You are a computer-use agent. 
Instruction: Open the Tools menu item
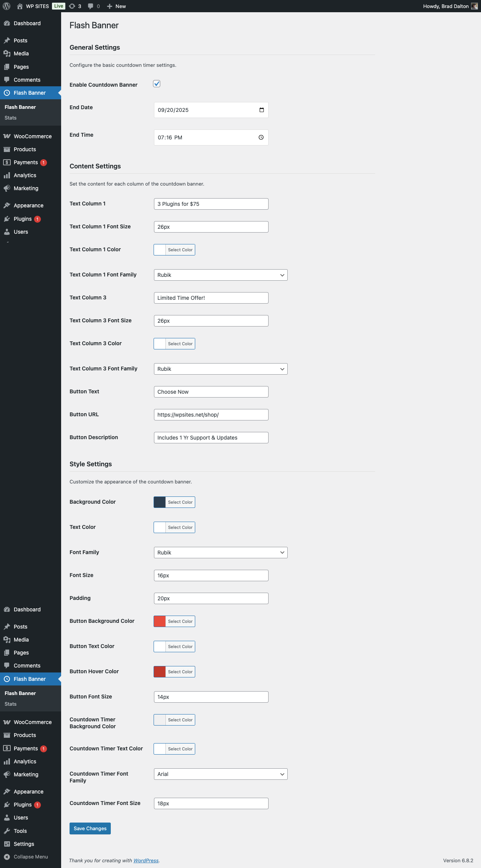click(x=20, y=831)
